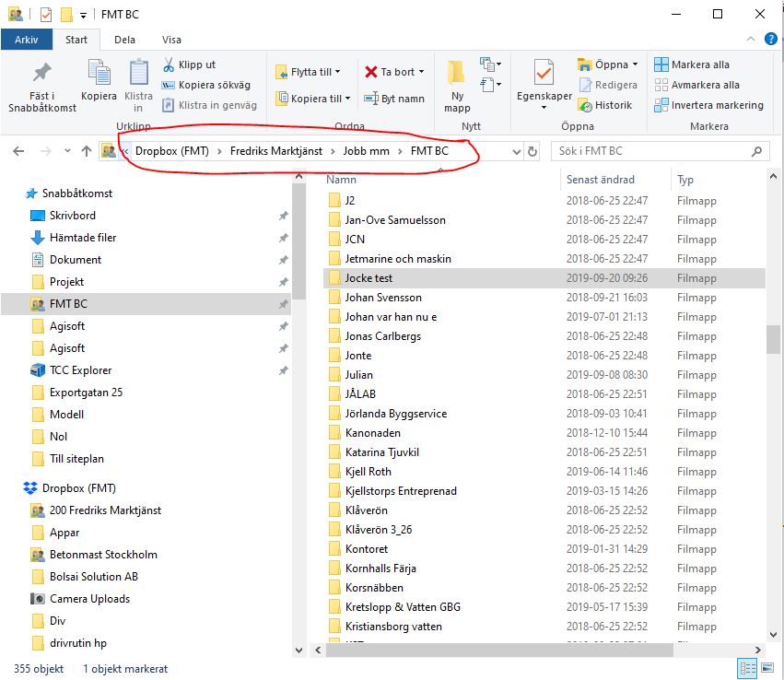Select the Jetmarine och maskin folder
The height and width of the screenshot is (680, 784).
point(544,259)
